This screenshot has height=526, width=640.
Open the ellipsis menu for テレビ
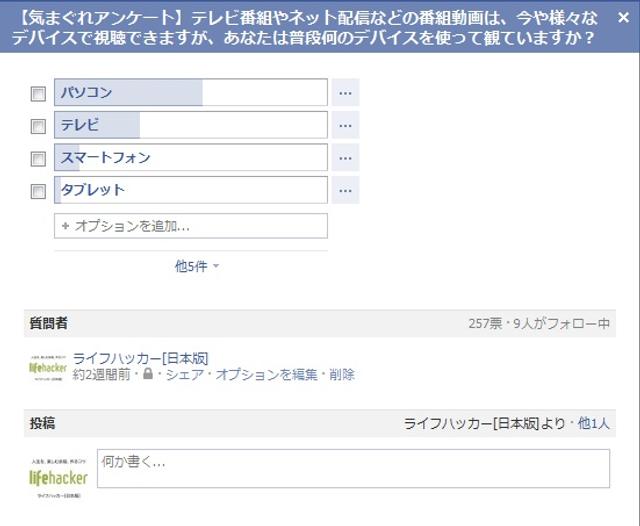[345, 125]
